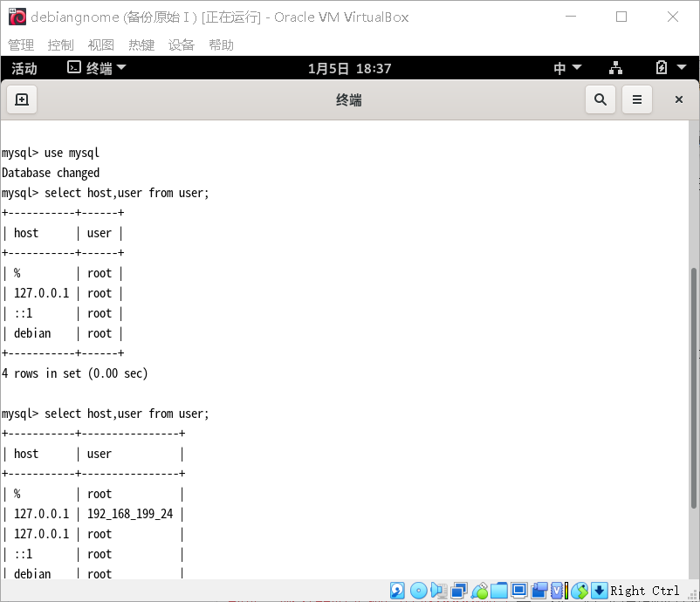Open the 控制 menu

[x=61, y=45]
